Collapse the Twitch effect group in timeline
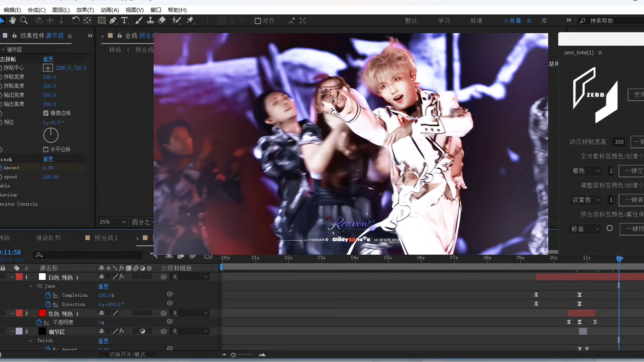 tap(30, 340)
